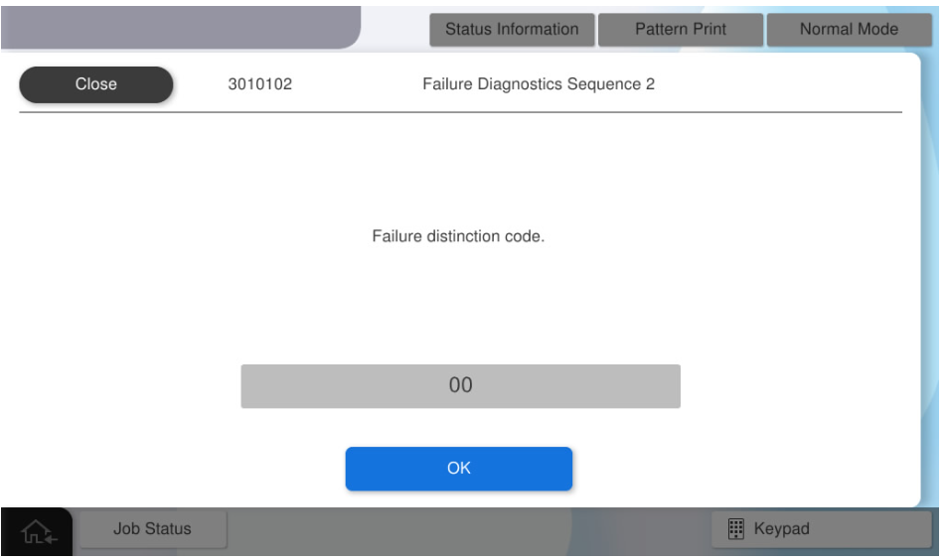Click the Keypad button label
This screenshot has width=944, height=560.
(782, 529)
